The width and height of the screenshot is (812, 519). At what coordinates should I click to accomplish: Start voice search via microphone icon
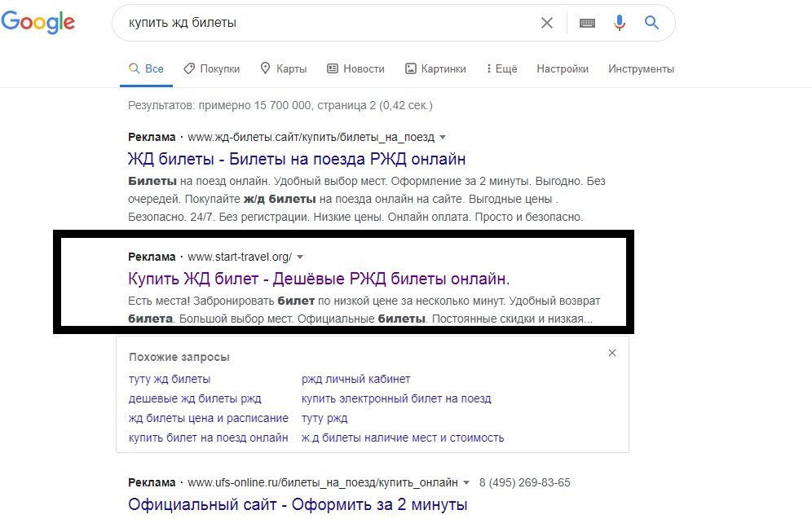tap(620, 23)
